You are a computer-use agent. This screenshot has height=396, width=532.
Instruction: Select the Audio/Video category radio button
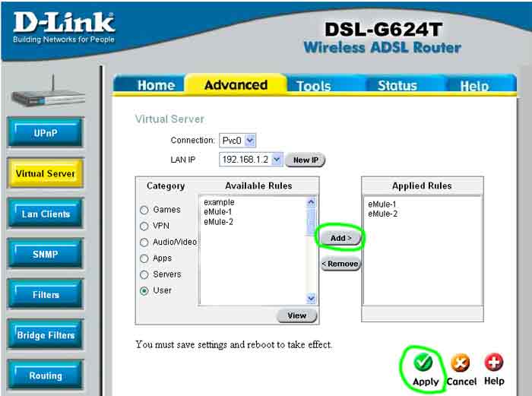click(x=144, y=242)
